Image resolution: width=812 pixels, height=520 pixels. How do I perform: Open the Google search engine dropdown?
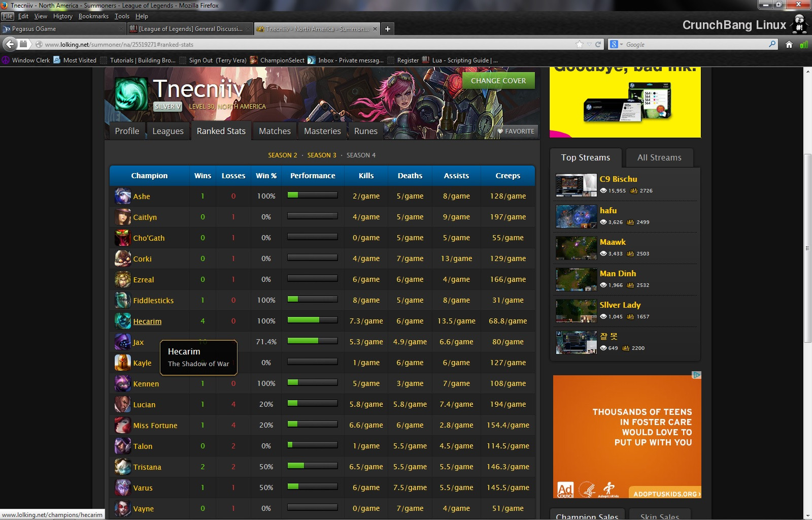[x=616, y=44]
